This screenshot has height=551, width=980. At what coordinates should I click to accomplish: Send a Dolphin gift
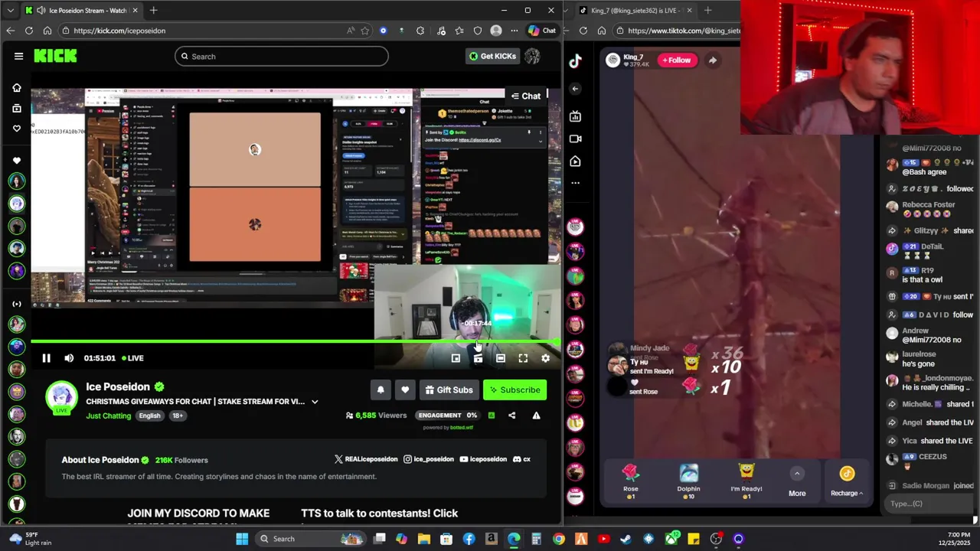point(688,481)
